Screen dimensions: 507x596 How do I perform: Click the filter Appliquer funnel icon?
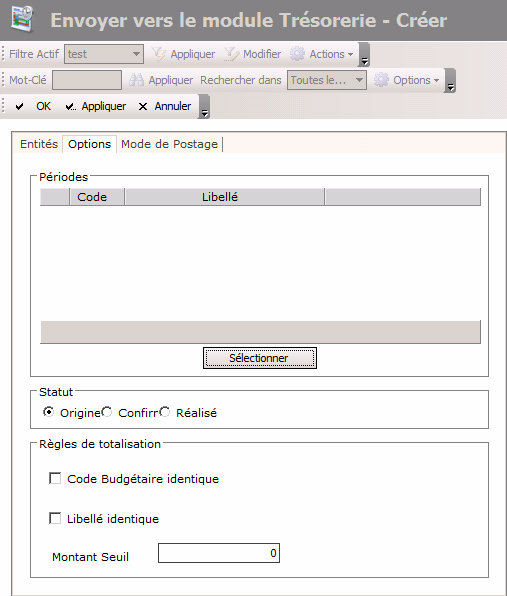[x=158, y=54]
